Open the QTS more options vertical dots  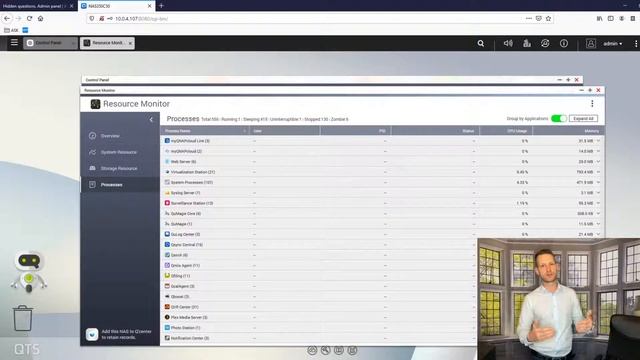tap(636, 43)
